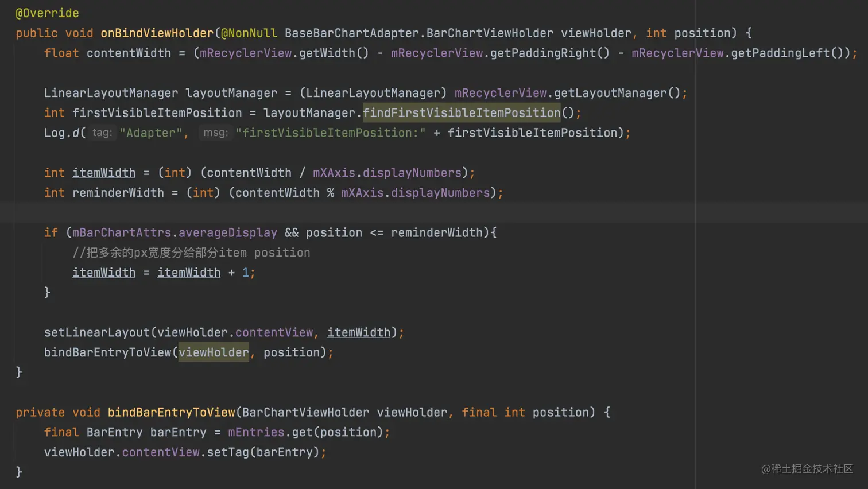Click bindBarEntryToView in the private method declaration
Image resolution: width=868 pixels, height=489 pixels.
pos(172,412)
